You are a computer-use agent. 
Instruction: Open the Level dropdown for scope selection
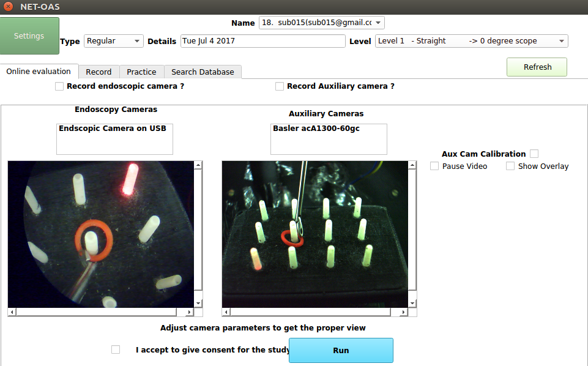[471, 41]
